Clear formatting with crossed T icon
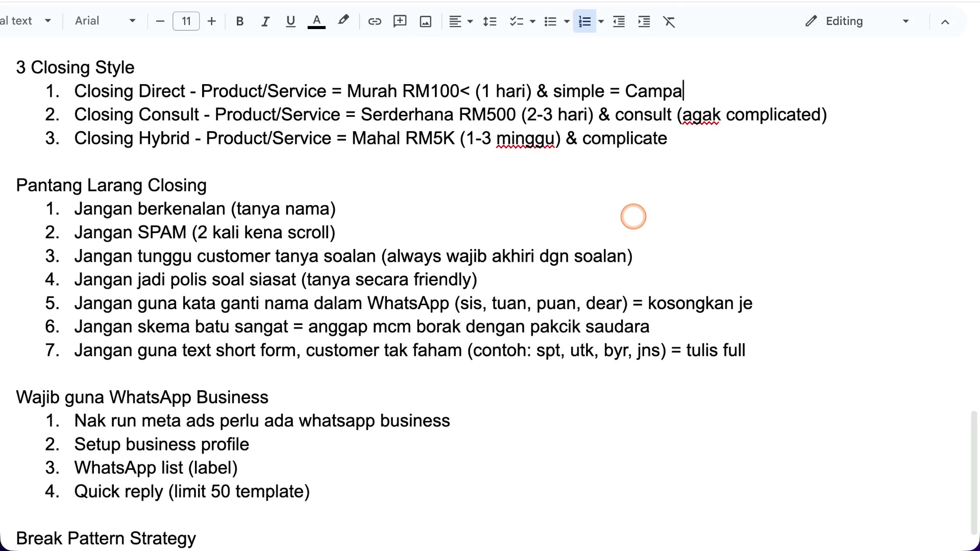980x551 pixels. pyautogui.click(x=669, y=21)
